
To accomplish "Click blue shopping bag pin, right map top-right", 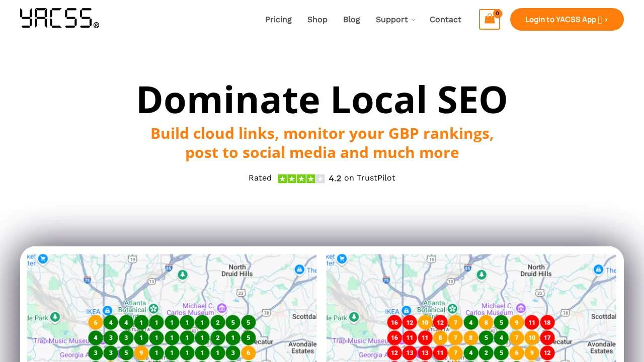I will coord(598,269).
